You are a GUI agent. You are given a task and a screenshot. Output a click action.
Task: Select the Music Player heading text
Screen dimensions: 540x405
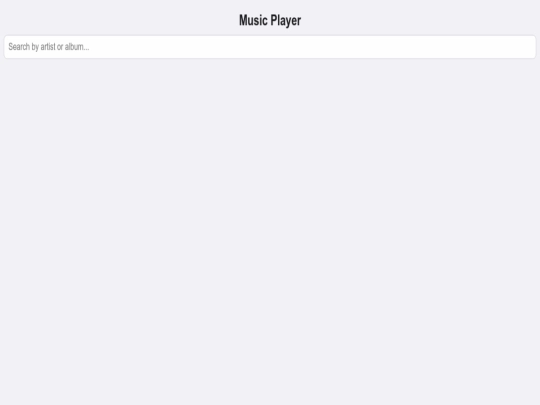(270, 20)
